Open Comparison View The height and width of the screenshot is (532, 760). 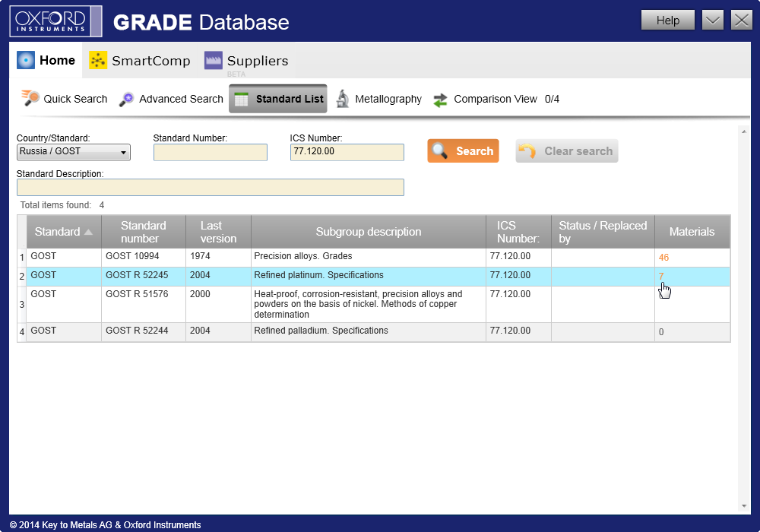tap(496, 99)
